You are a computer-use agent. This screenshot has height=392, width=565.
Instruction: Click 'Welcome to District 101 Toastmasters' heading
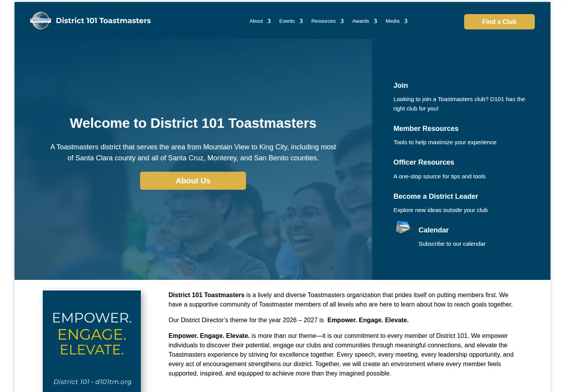coord(193,123)
